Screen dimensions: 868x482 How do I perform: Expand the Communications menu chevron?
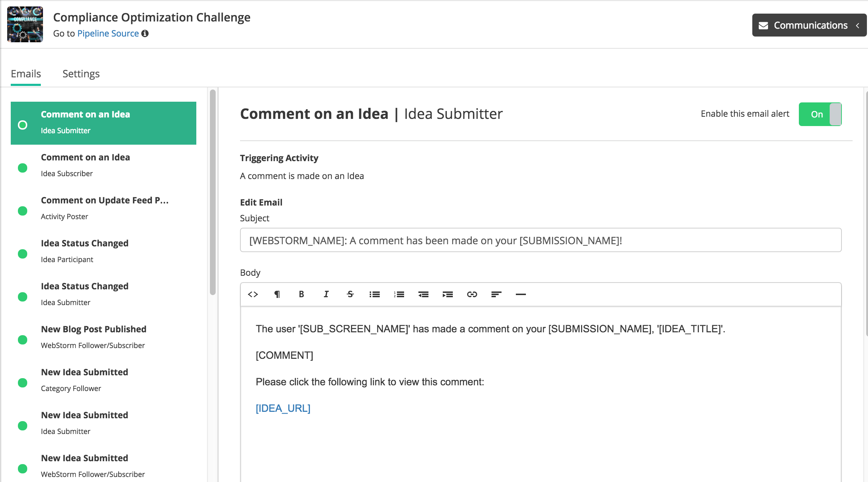click(858, 25)
